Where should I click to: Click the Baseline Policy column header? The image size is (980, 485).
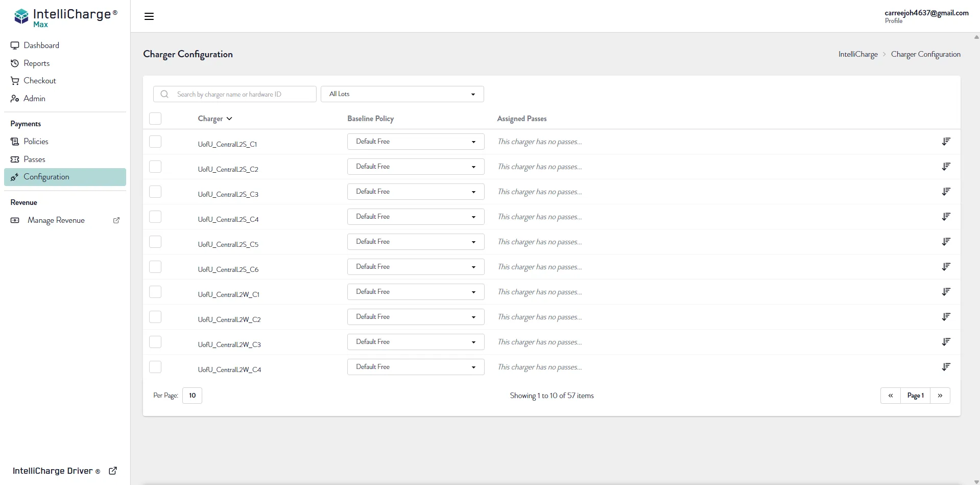tap(370, 119)
